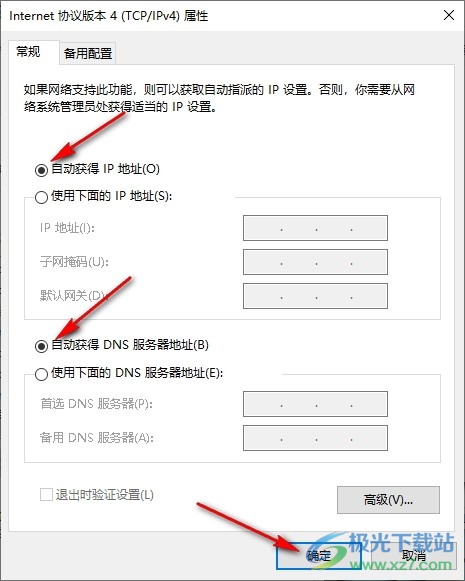Close the TCP/IPv4 properties dialog

[449, 16]
